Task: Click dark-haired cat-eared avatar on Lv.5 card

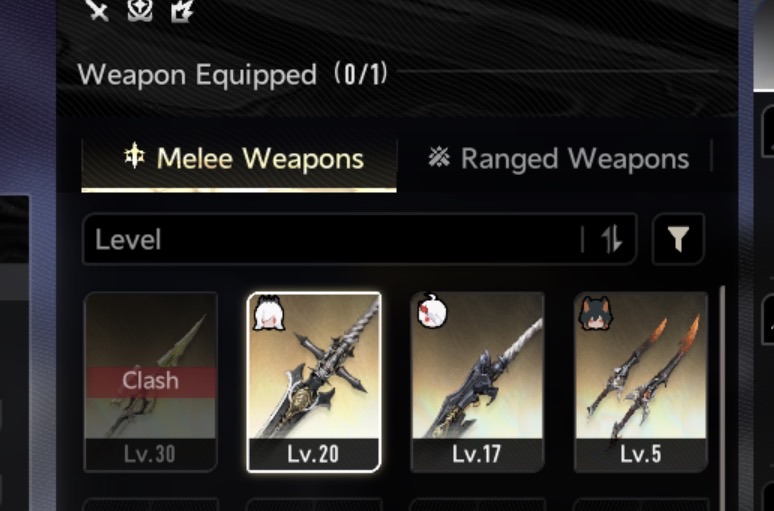Action: [596, 313]
